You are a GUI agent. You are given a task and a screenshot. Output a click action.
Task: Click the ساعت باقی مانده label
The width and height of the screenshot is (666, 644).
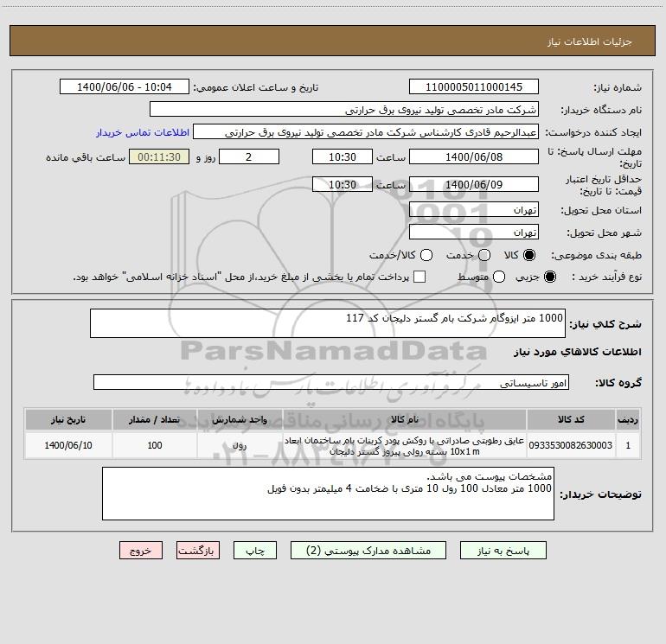(x=86, y=157)
